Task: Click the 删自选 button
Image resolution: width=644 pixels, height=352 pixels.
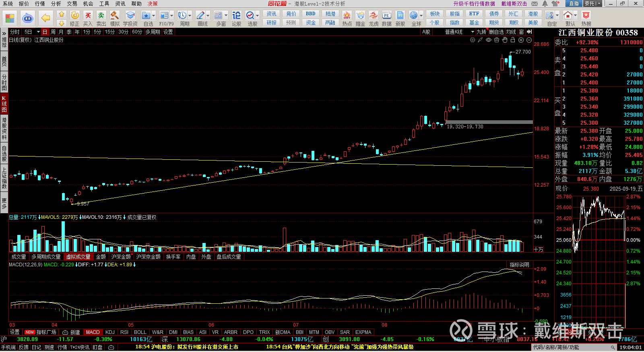Action: pos(496,32)
